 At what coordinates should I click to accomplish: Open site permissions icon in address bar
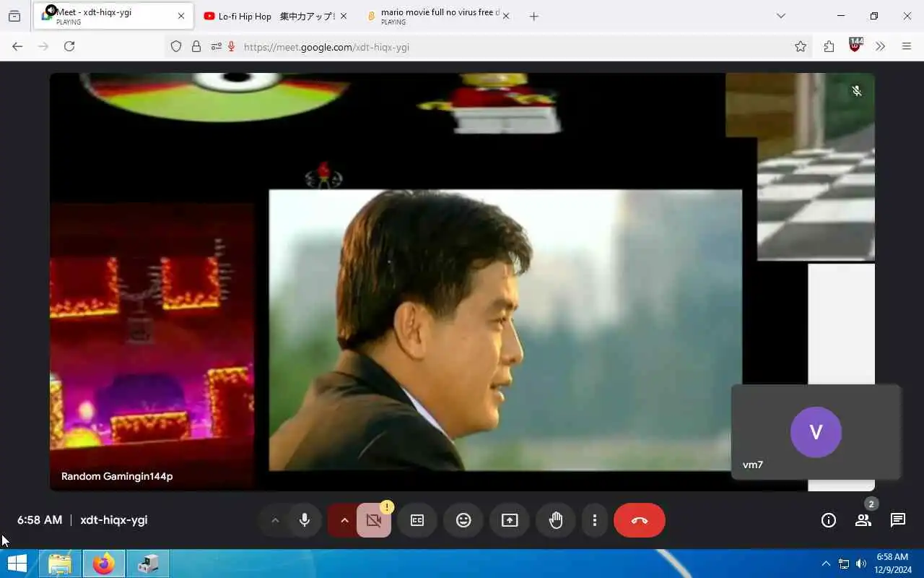(216, 46)
